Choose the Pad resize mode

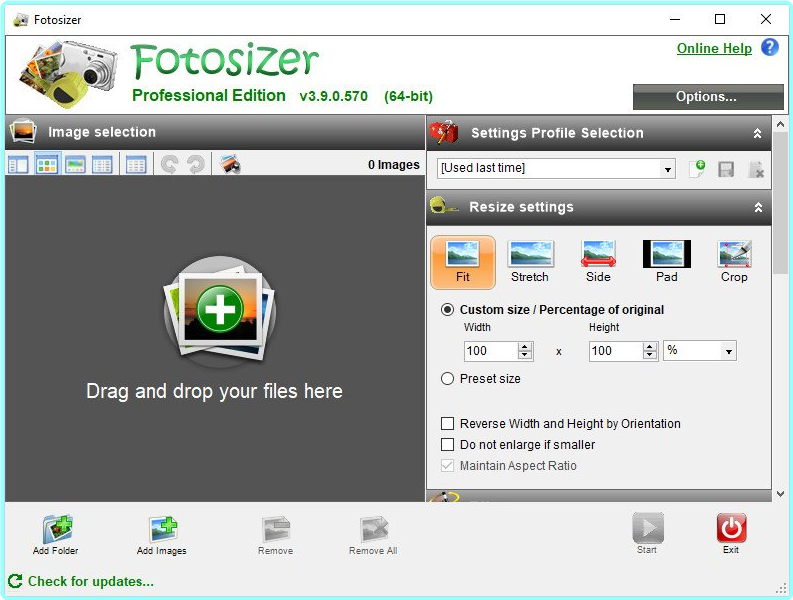point(666,255)
